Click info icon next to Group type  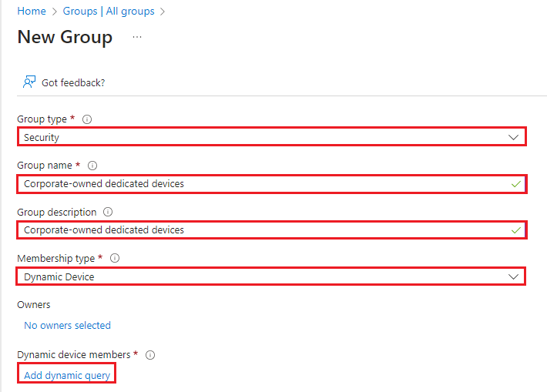tap(87, 119)
